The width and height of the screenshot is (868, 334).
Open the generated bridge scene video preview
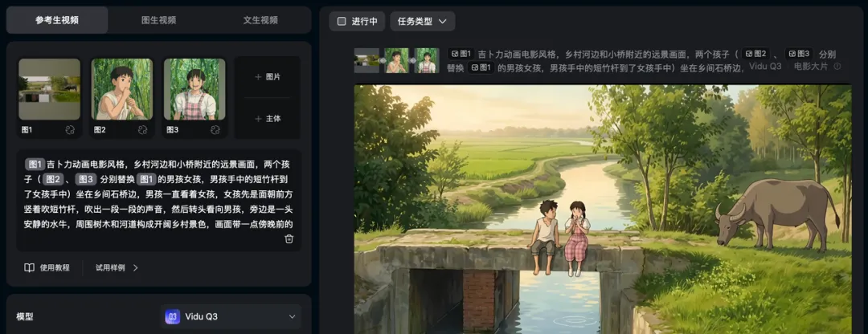603,209
